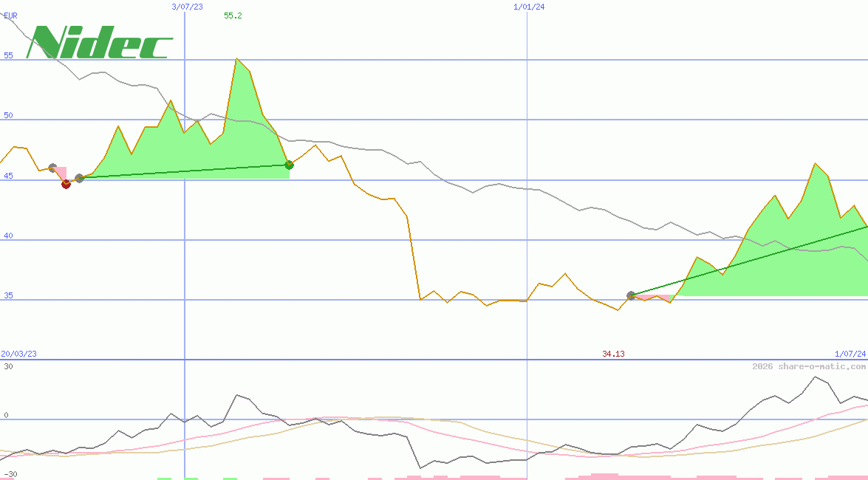The image size is (868, 480).
Task: Click the gray marker left of the red dot
Action: pos(52,167)
